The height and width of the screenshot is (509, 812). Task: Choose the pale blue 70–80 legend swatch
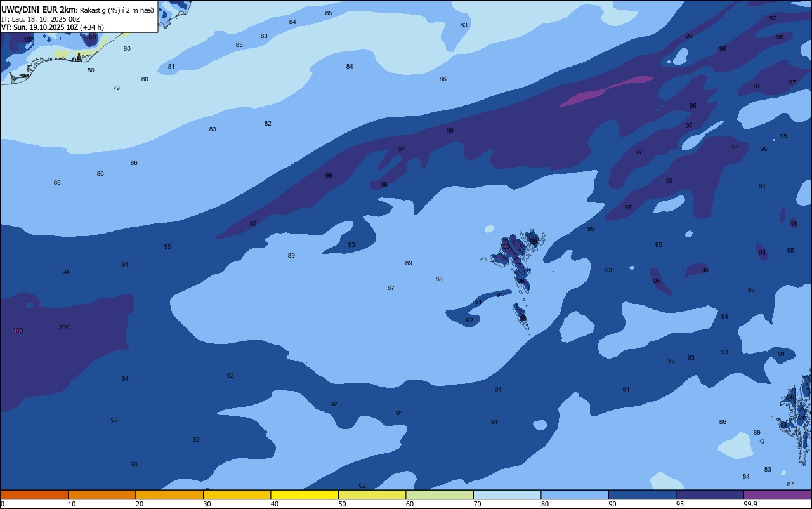507,494
